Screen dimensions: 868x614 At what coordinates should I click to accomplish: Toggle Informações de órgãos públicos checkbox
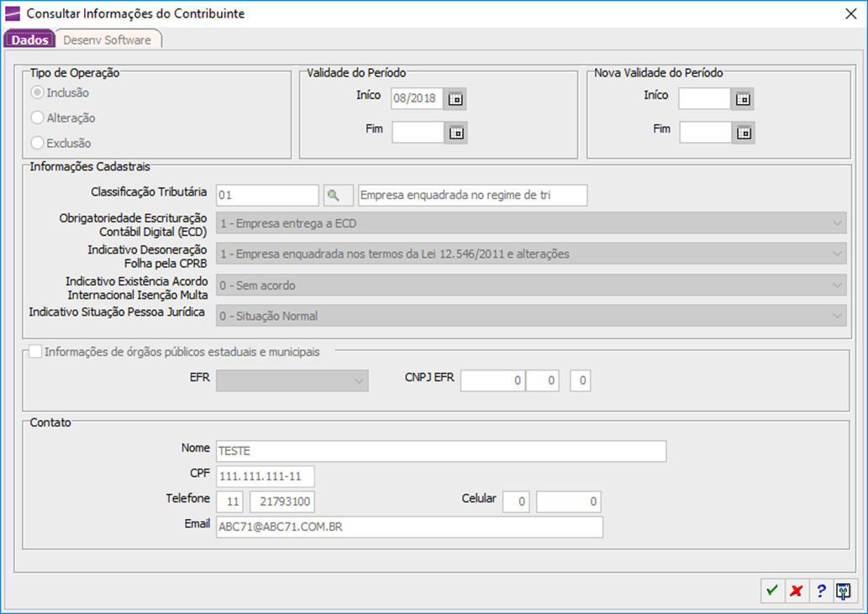click(35, 352)
